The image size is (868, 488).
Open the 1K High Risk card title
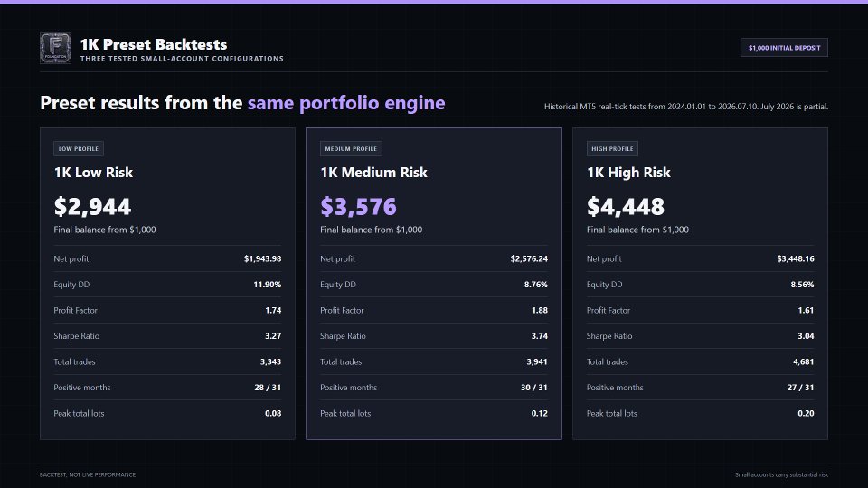(x=629, y=172)
